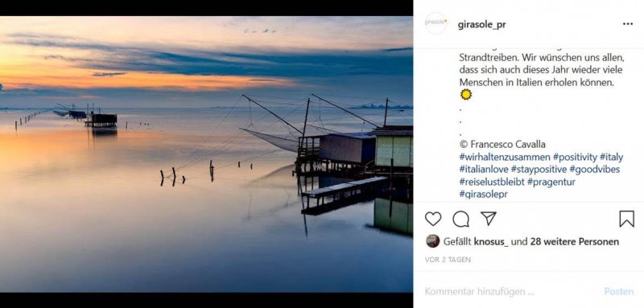Open the three-dot more options menu
Image resolution: width=644 pixels, height=308 pixels.
[628, 24]
